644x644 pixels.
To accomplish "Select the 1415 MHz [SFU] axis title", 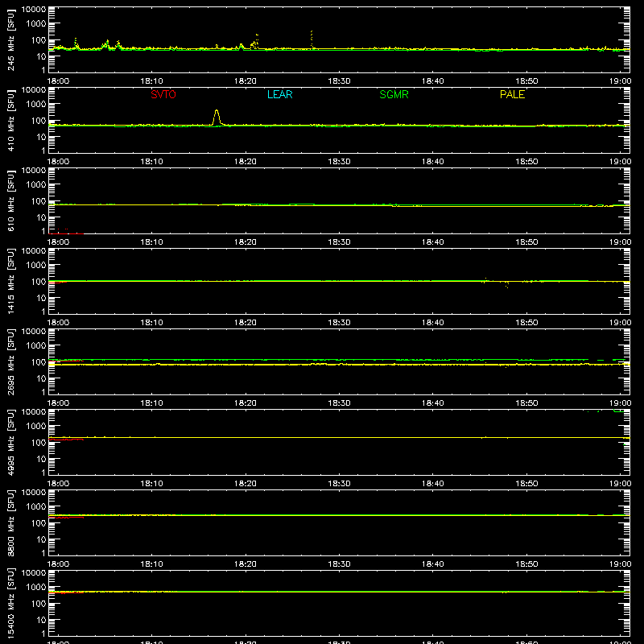I will coord(11,281).
